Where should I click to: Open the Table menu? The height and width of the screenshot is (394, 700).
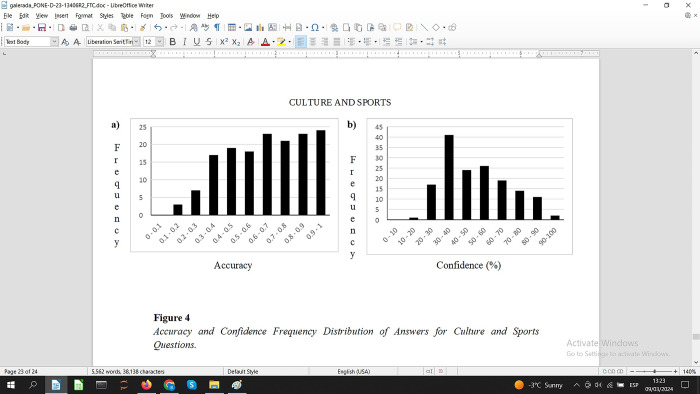point(127,16)
